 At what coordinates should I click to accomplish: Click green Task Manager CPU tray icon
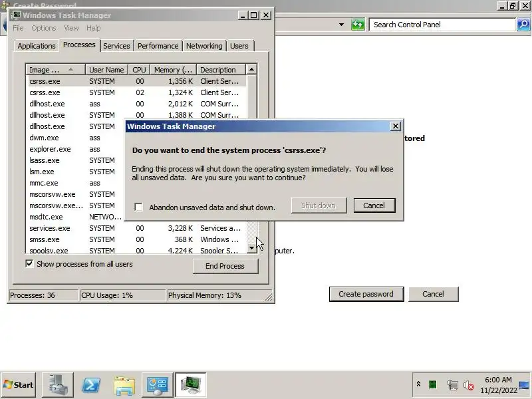coord(432,385)
